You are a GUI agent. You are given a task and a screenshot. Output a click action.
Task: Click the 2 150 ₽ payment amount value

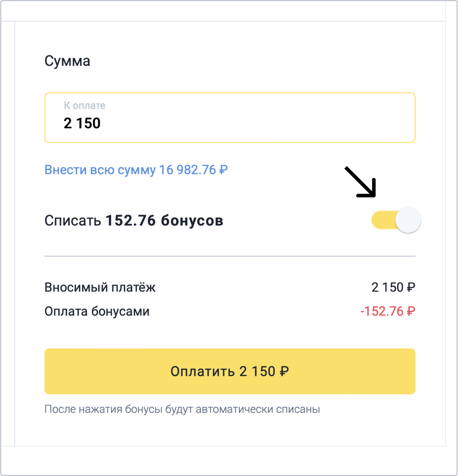click(x=393, y=287)
